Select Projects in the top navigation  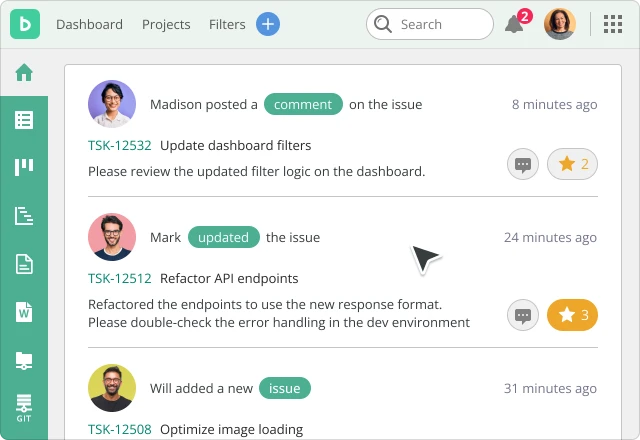point(166,24)
